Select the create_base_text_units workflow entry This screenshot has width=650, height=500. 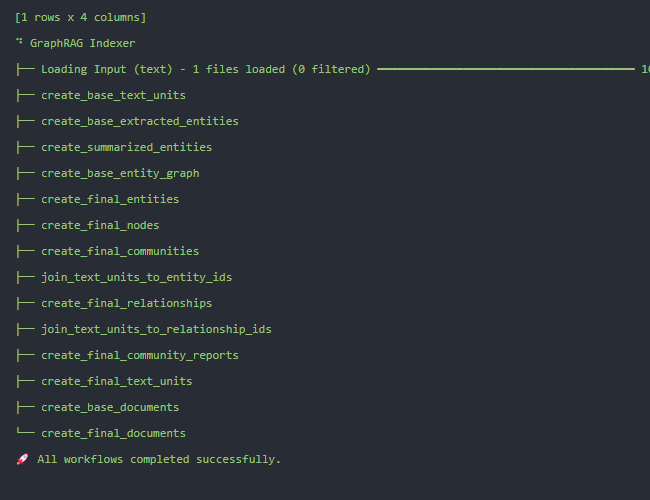(113, 96)
